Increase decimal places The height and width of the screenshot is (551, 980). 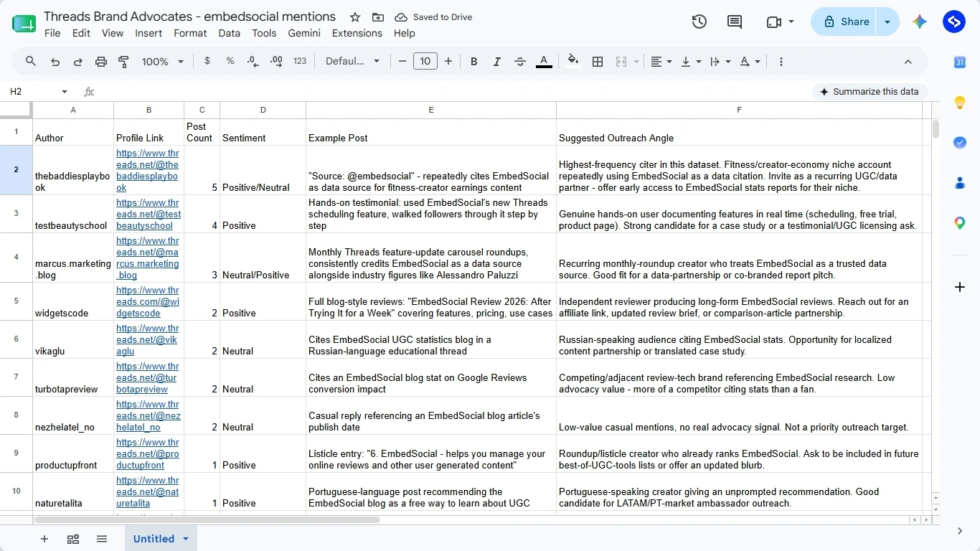coord(276,62)
